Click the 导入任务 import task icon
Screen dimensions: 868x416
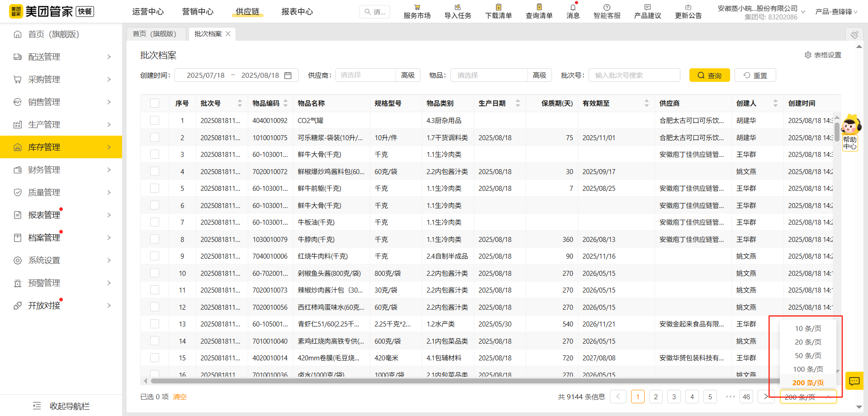coord(457,11)
